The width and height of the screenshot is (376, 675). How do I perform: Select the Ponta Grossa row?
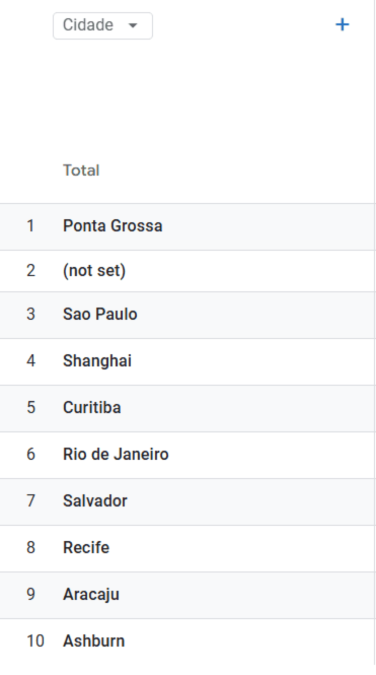[187, 226]
